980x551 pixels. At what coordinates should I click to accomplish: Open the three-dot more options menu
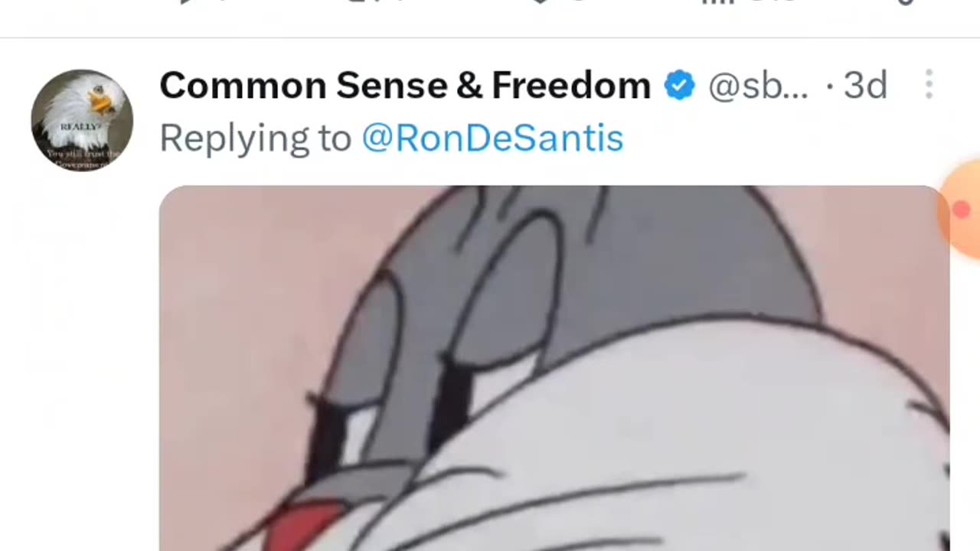pos(929,85)
